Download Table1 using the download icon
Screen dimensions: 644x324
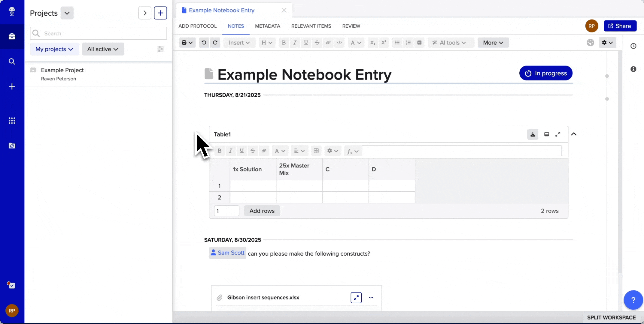pyautogui.click(x=533, y=134)
